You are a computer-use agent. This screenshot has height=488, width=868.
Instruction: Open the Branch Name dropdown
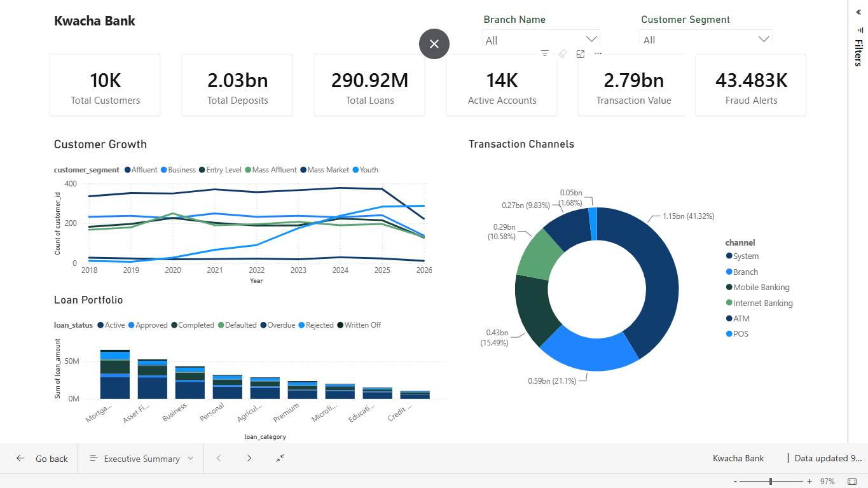541,40
